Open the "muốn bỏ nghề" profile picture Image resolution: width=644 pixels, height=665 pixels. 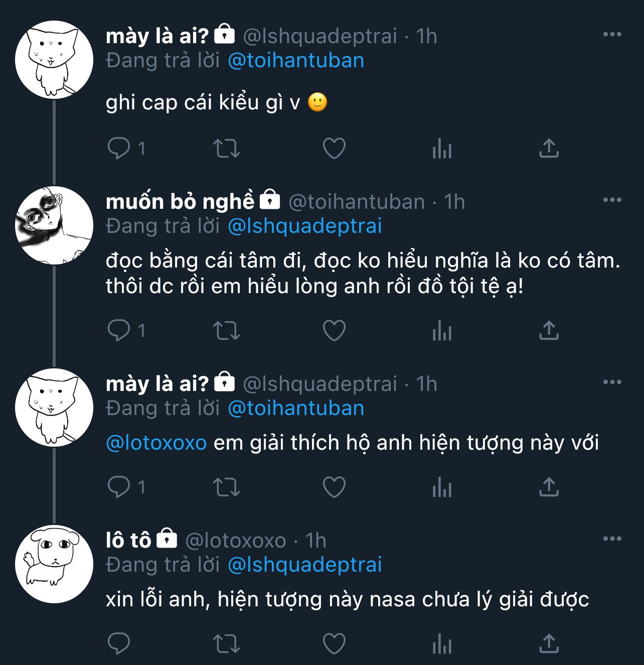(x=54, y=225)
